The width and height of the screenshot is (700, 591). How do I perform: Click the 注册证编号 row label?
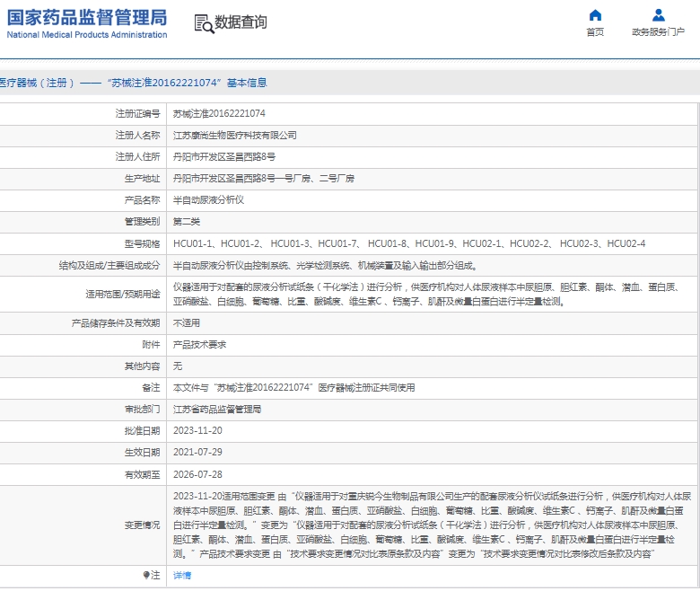[137, 113]
